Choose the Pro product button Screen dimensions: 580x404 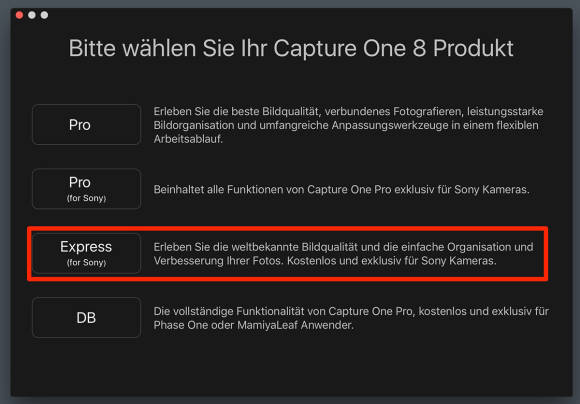point(86,125)
